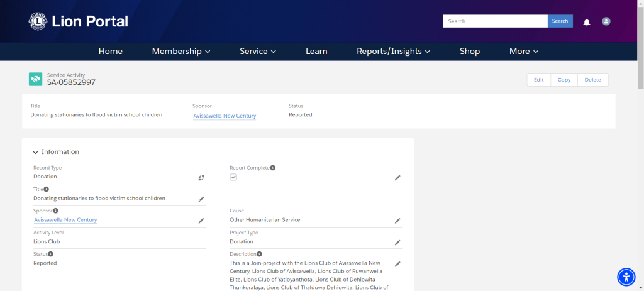The height and width of the screenshot is (291, 644).
Task: Open the accessibility widget button
Action: 626,277
